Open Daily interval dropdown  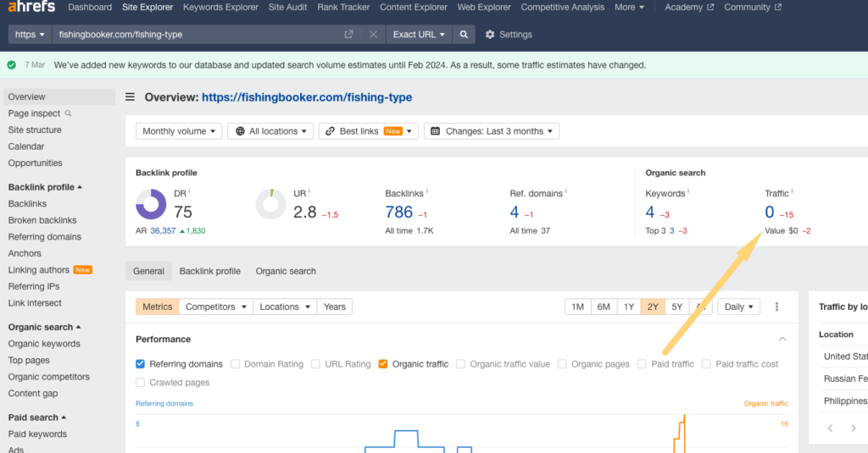tap(738, 307)
